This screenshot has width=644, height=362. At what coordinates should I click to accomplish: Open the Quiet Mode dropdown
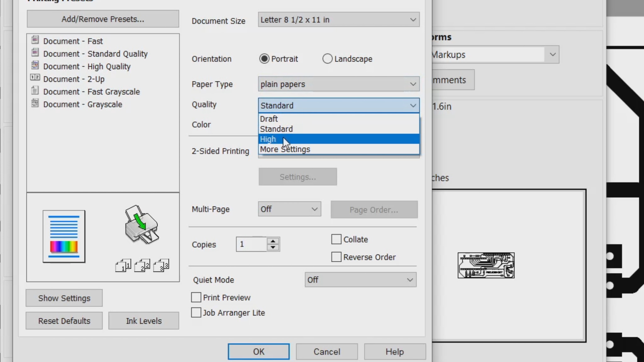point(360,280)
